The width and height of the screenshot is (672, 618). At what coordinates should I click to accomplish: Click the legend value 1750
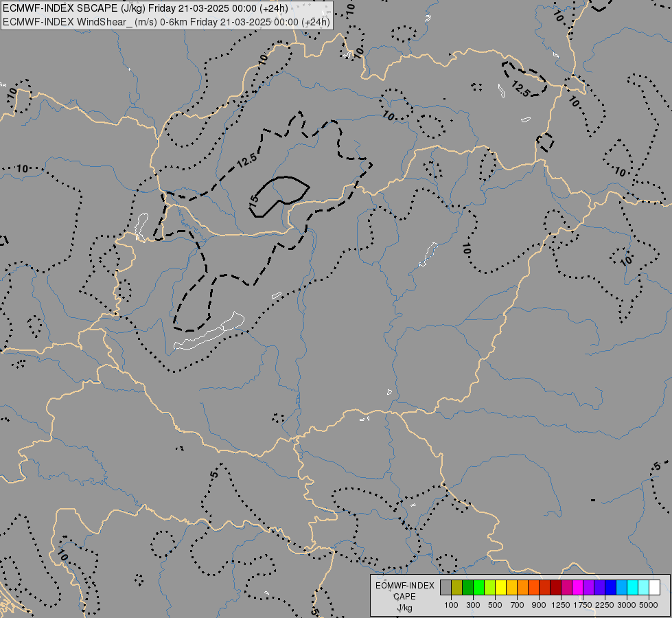[x=583, y=605]
